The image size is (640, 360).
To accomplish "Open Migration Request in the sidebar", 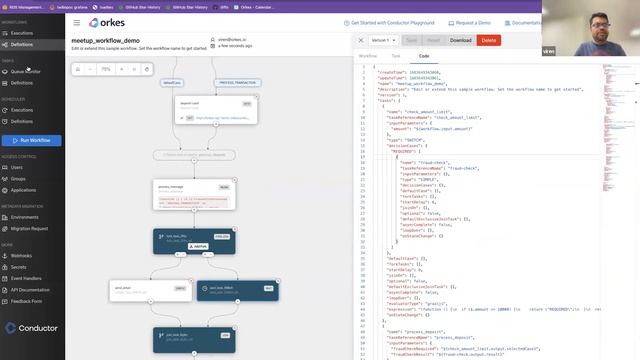I will coord(29,229).
